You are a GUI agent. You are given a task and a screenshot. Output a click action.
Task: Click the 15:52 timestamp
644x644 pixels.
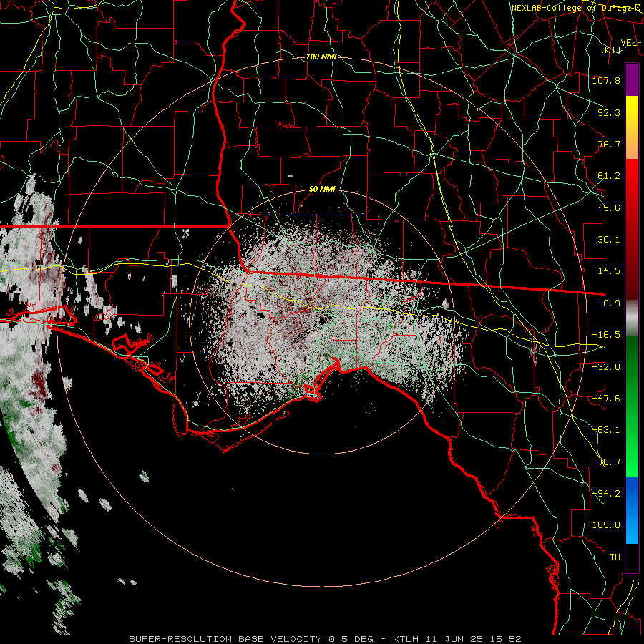pyautogui.click(x=507, y=639)
